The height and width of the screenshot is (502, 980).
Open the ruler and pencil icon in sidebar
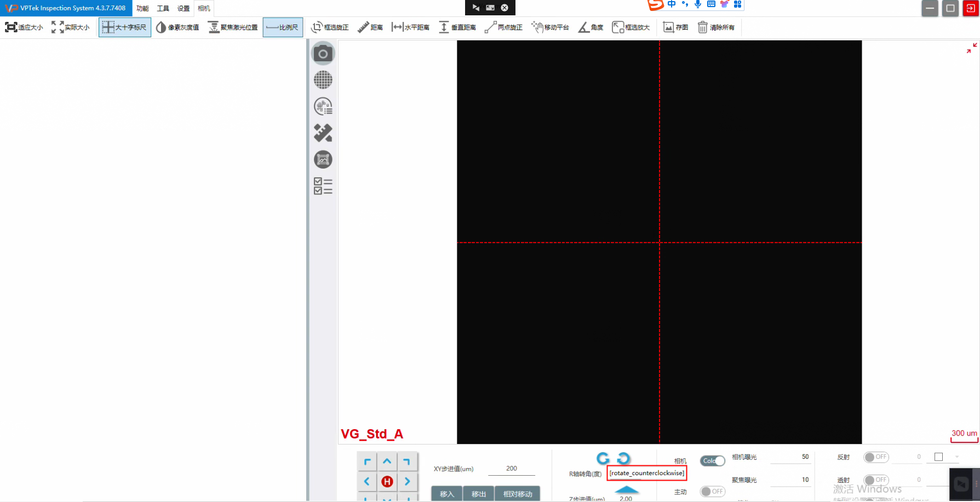323,132
